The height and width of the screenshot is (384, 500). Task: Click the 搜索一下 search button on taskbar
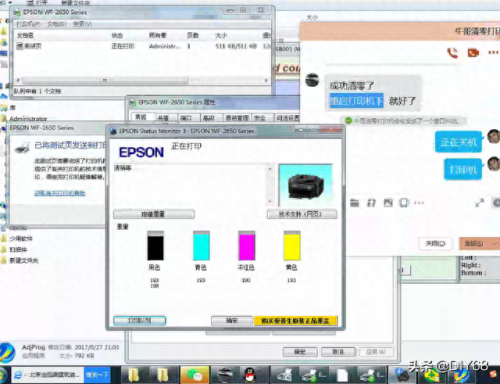point(97,375)
